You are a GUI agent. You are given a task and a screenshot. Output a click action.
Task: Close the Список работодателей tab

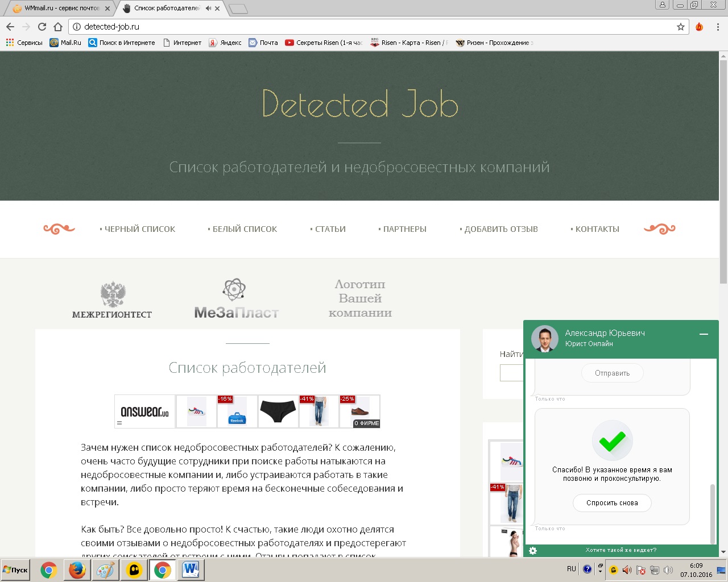[x=217, y=9]
